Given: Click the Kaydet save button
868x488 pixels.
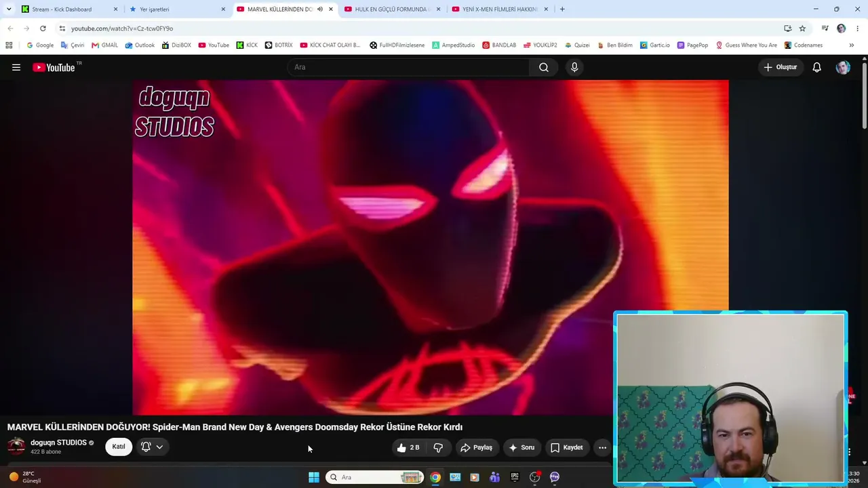Looking at the screenshot, I should (567, 447).
